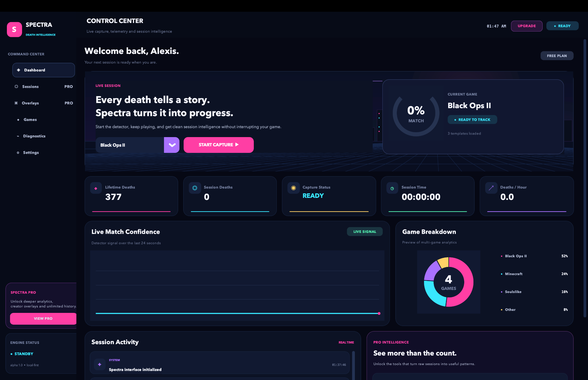Viewport: 588px width, 380px height.
Task: Click the Pro Intelligence heading label
Action: [391, 342]
